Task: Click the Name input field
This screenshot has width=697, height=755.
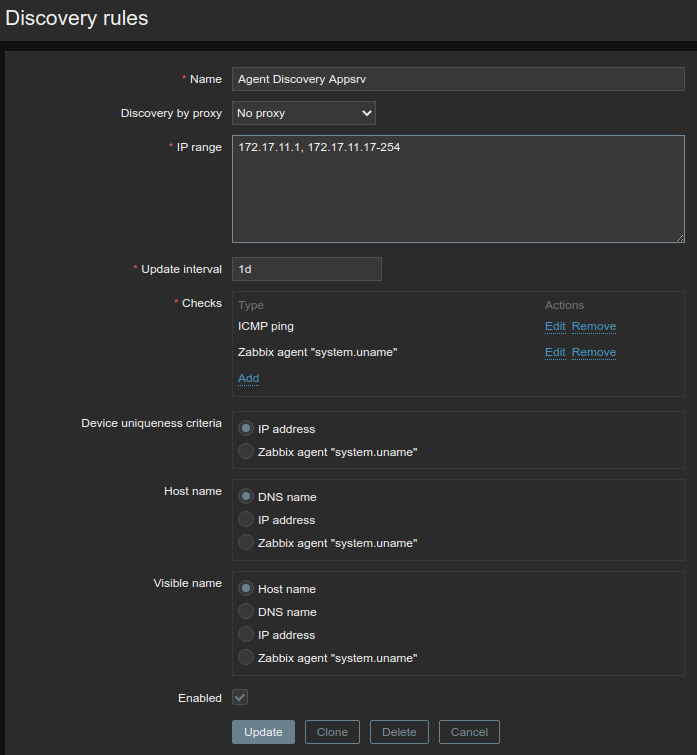Action: click(457, 79)
